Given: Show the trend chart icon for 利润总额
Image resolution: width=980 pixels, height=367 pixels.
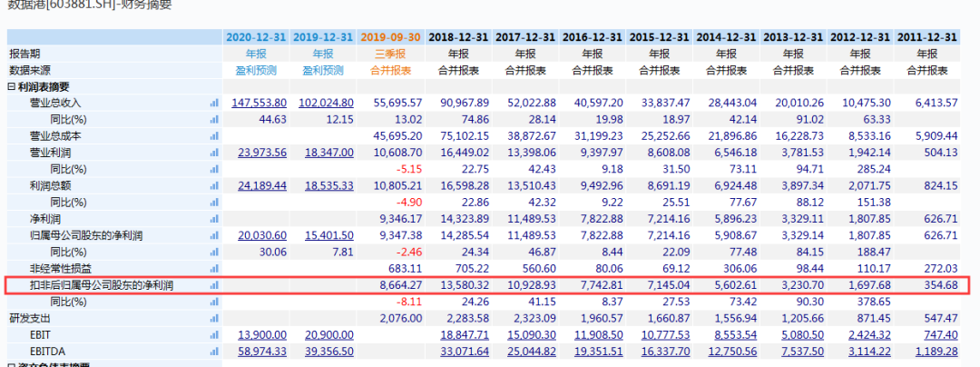Looking at the screenshot, I should pyautogui.click(x=215, y=186).
